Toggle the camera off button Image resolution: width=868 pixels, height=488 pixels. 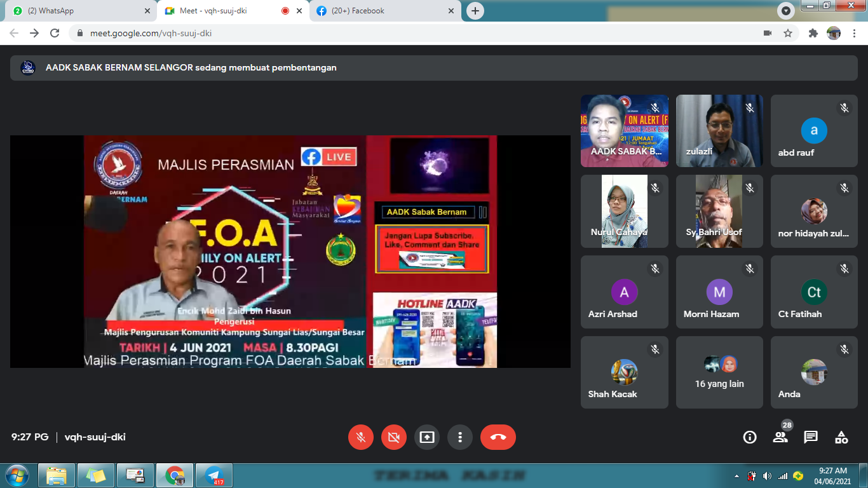[394, 437]
